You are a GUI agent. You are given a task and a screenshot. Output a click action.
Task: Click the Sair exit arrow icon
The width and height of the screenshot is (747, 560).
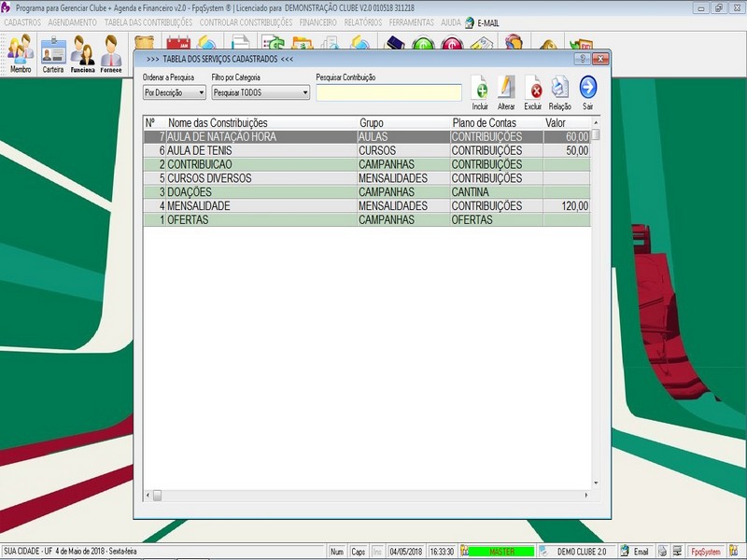[588, 89]
